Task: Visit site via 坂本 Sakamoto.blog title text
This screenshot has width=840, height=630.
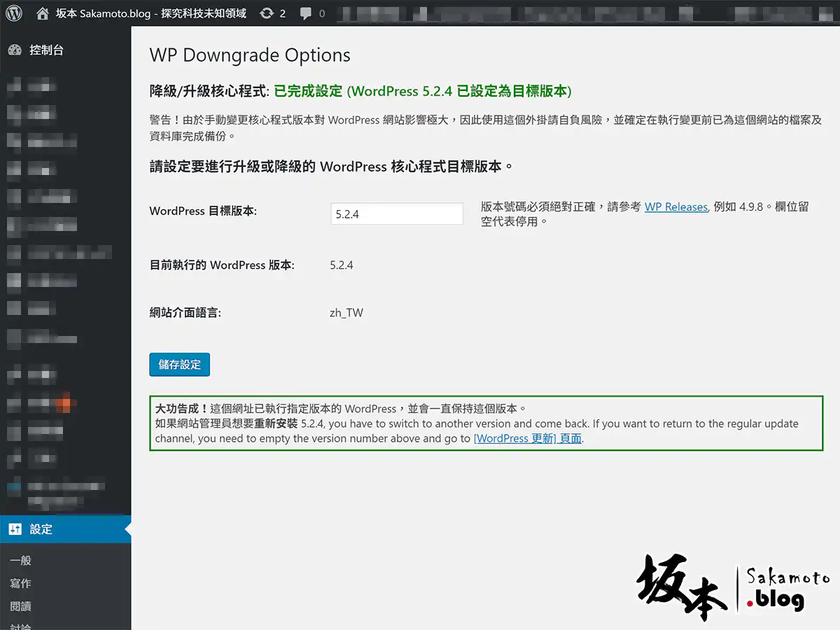Action: coord(150,13)
